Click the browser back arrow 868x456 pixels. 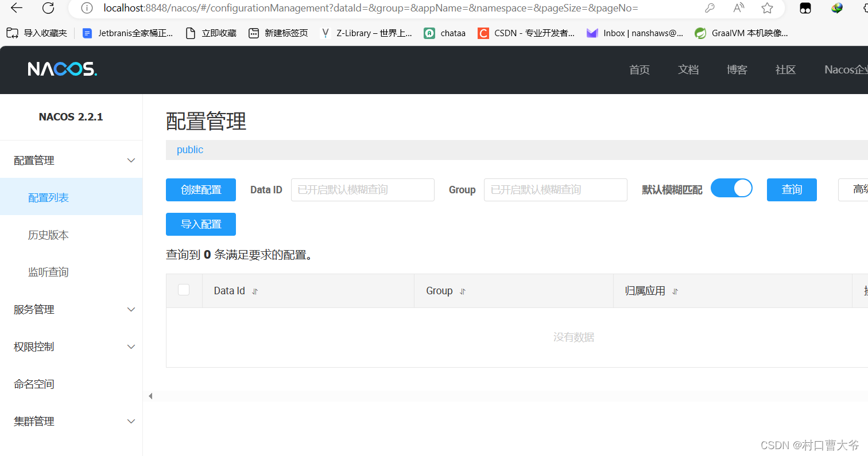coord(15,8)
